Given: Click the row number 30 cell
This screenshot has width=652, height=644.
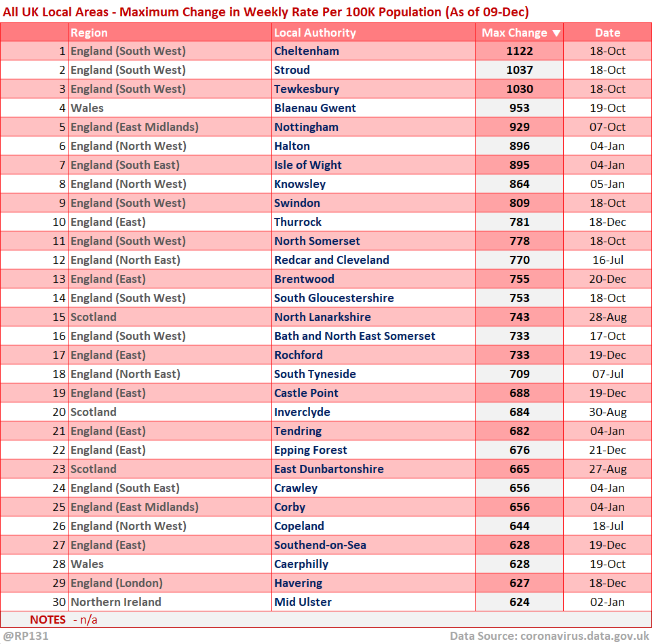Looking at the screenshot, I should pos(34,602).
